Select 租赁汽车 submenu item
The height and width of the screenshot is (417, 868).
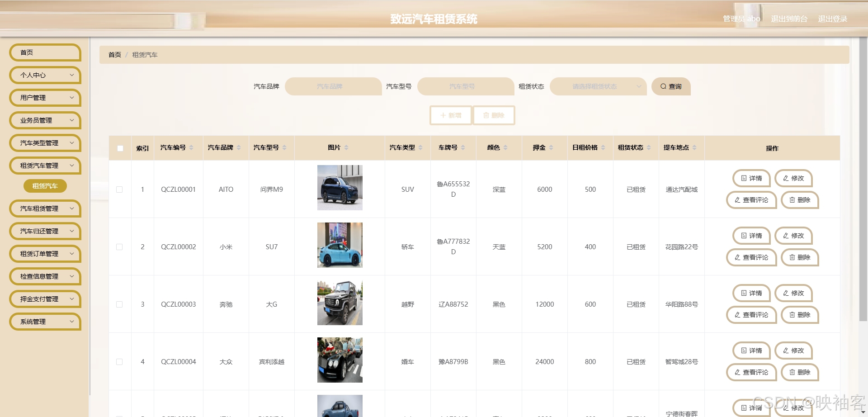tap(45, 186)
